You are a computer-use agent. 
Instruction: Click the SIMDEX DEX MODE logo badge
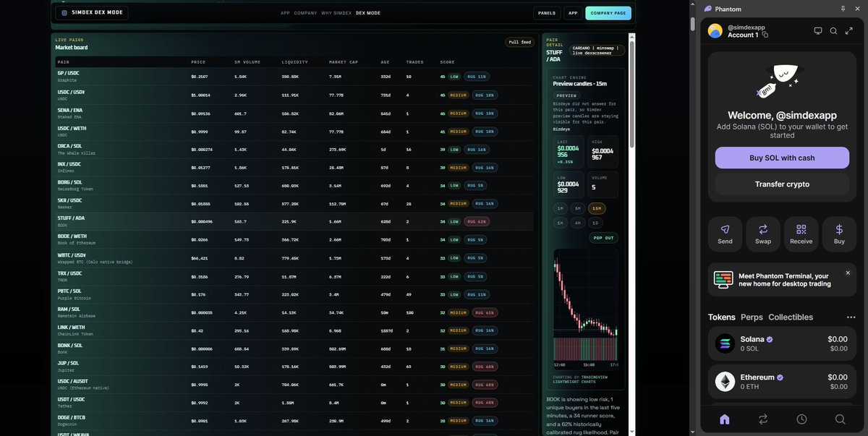pos(91,12)
